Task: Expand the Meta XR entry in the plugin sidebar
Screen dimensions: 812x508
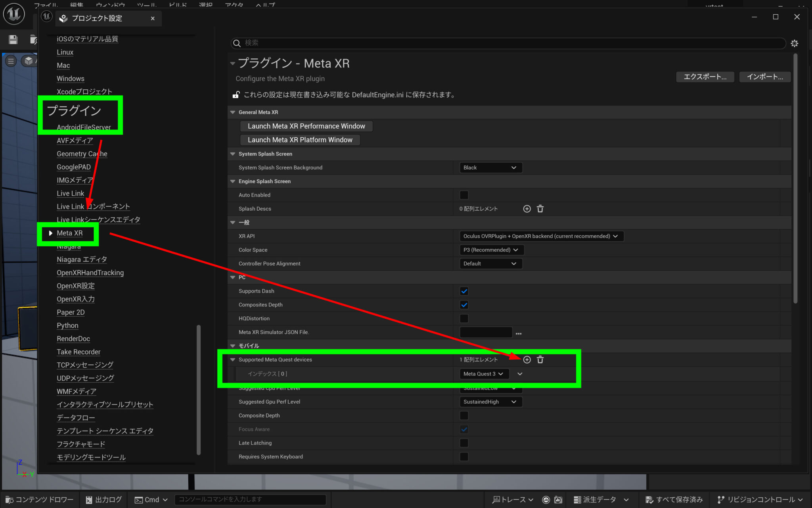Action: 50,233
